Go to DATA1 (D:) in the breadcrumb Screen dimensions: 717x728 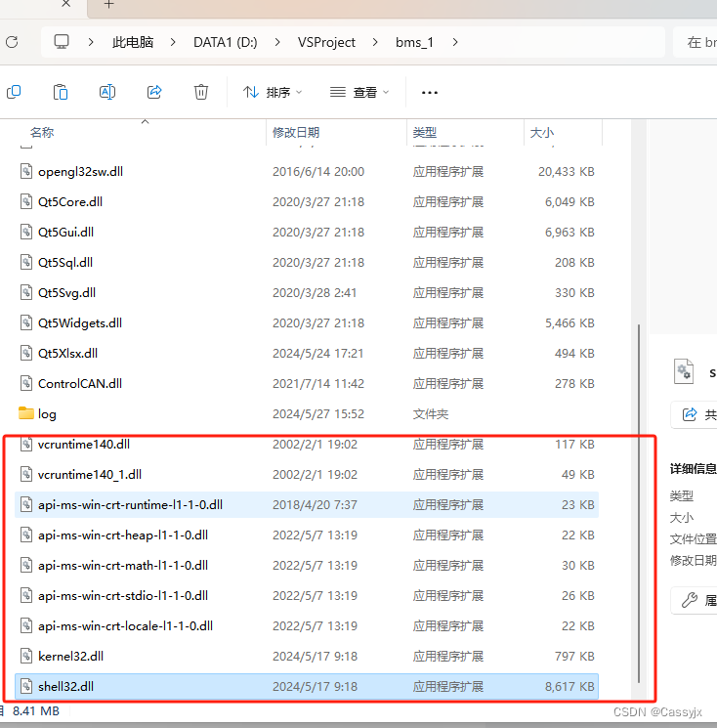tap(225, 42)
